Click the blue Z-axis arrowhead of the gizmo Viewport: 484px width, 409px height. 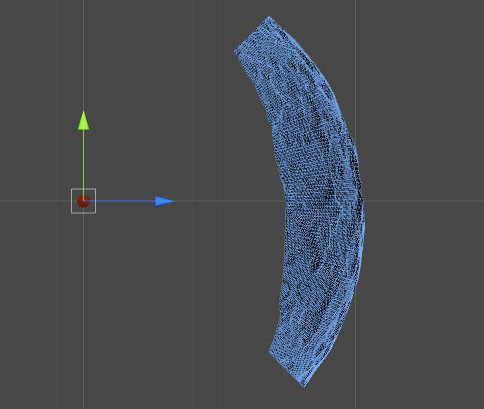tap(164, 201)
